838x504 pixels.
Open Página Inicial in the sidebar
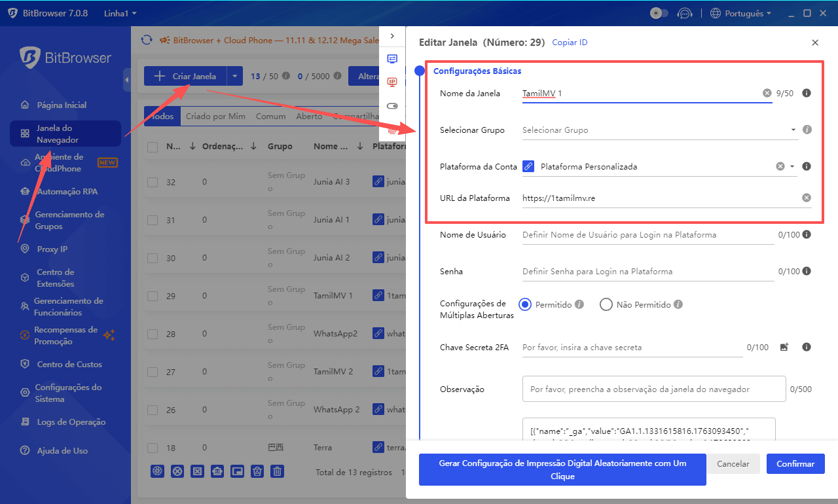pyautogui.click(x=62, y=105)
